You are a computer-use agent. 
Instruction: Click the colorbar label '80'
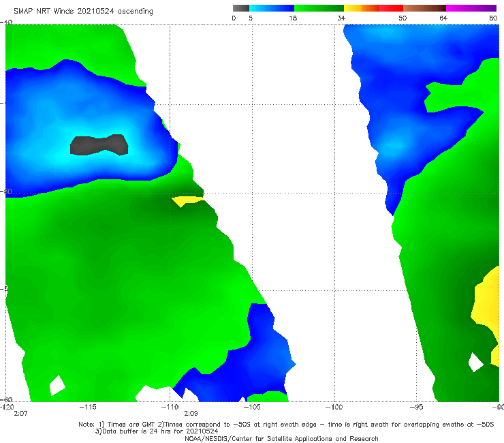pyautogui.click(x=493, y=18)
